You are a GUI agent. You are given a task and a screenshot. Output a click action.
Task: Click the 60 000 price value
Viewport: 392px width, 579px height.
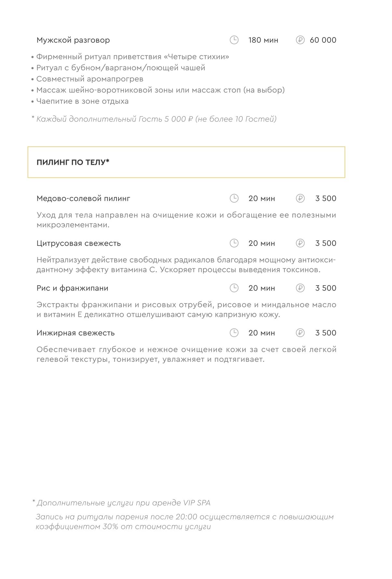(x=323, y=40)
